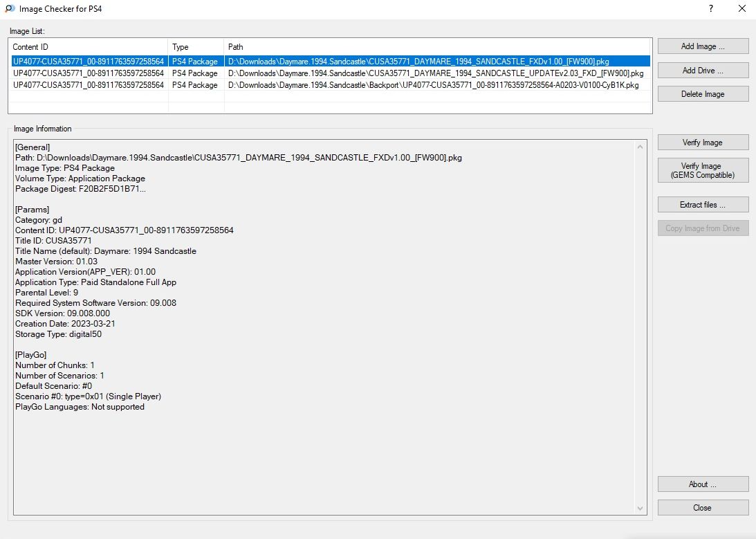Image resolution: width=756 pixels, height=539 pixels.
Task: Click the Add Image button
Action: pyautogui.click(x=703, y=46)
